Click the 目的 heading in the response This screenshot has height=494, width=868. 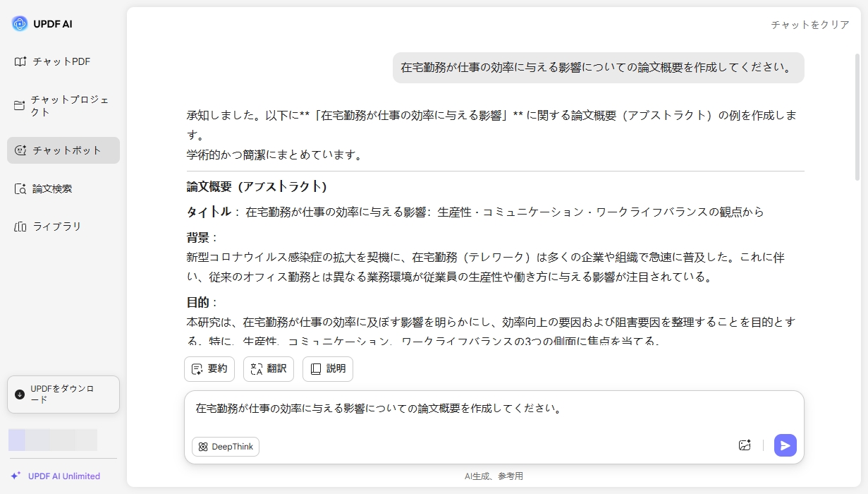(198, 303)
